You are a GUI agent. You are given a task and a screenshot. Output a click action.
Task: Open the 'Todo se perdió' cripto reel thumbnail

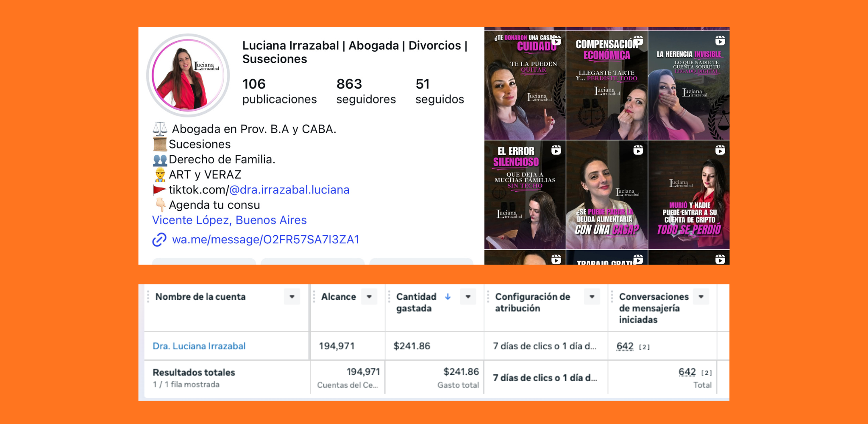pos(689,195)
